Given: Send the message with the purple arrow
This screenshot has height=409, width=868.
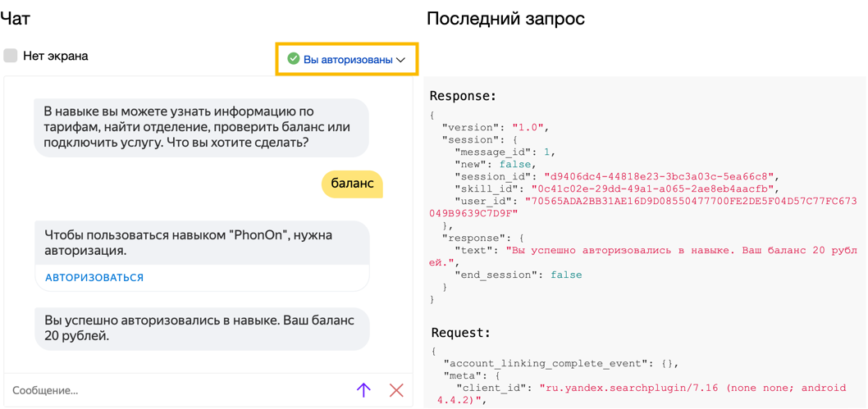Looking at the screenshot, I should (363, 390).
